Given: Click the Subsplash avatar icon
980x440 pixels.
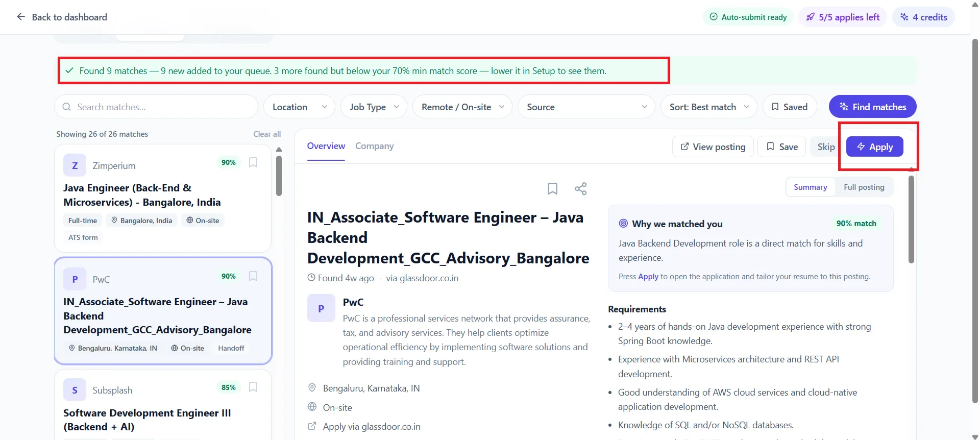Looking at the screenshot, I should 75,390.
